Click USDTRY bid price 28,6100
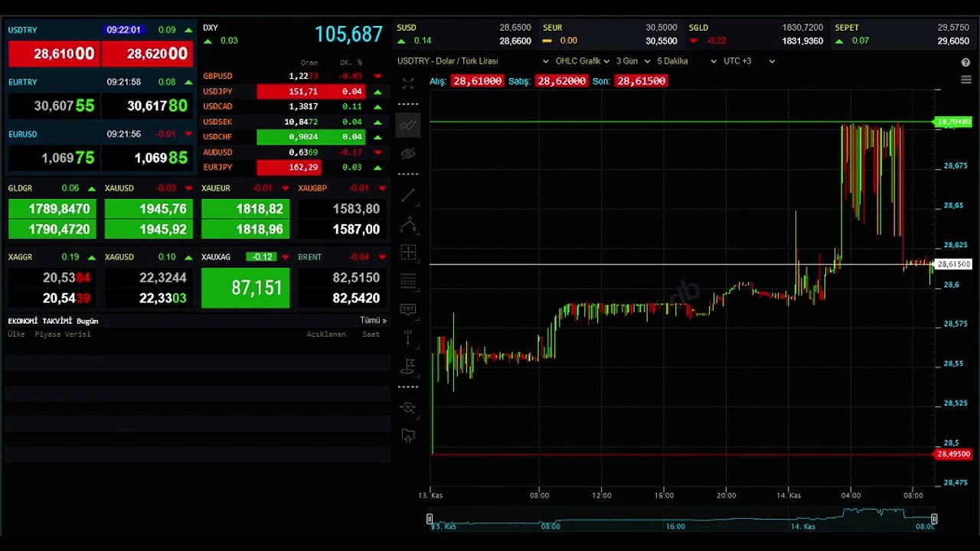Image resolution: width=980 pixels, height=551 pixels. (54, 54)
